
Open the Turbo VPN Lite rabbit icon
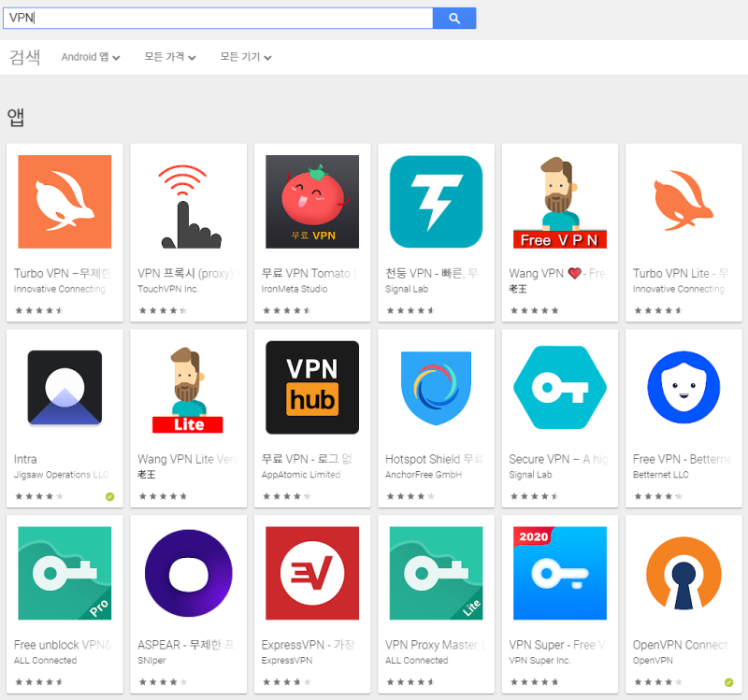(683, 202)
